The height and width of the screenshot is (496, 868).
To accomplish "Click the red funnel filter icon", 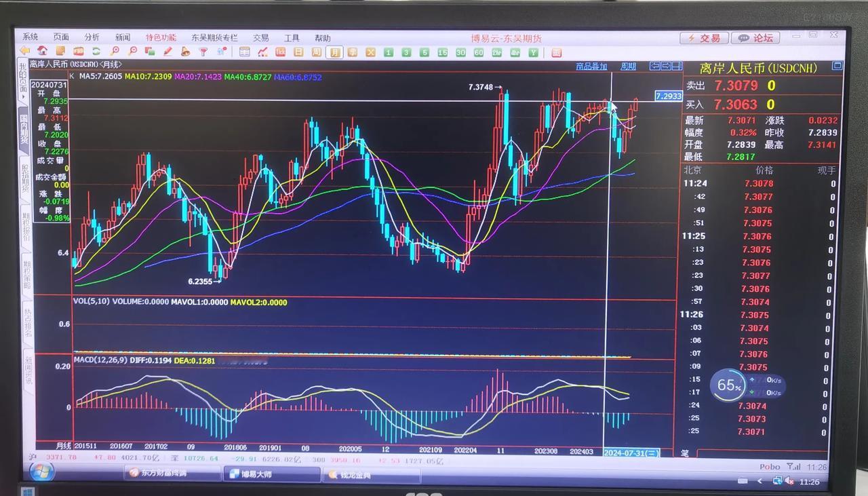I will pyautogui.click(x=203, y=51).
